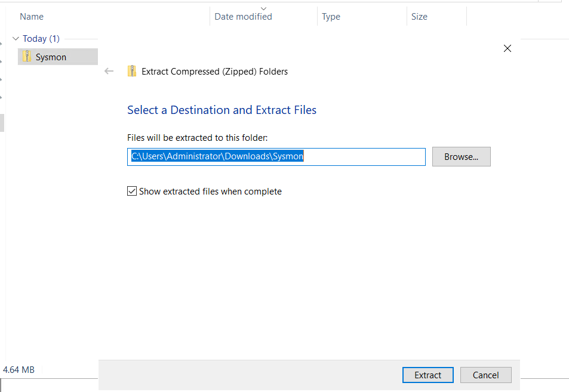Click the Select a Destination heading
The width and height of the screenshot is (569, 392).
pyautogui.click(x=222, y=110)
